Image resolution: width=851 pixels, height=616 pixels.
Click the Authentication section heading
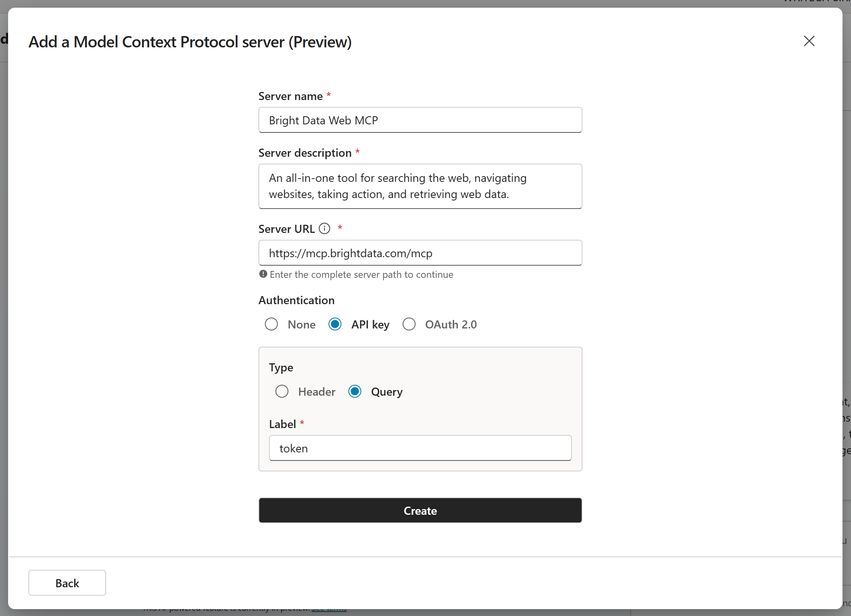(x=296, y=300)
